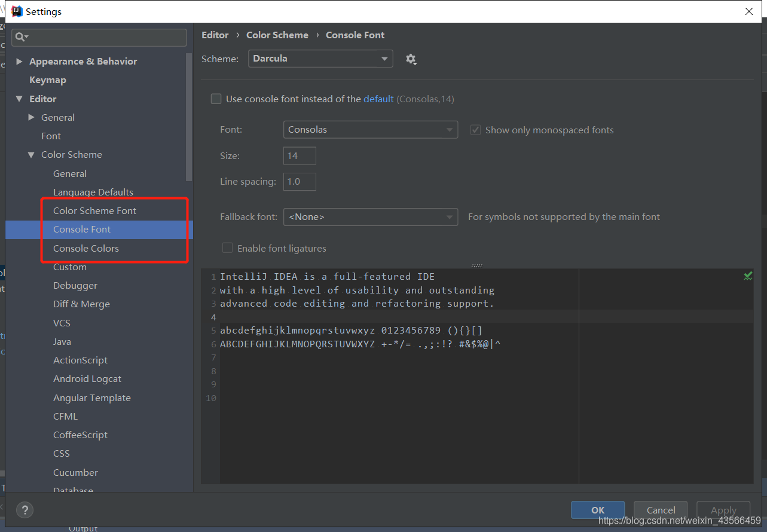Click the settings tree scrollbar

(x=190, y=117)
